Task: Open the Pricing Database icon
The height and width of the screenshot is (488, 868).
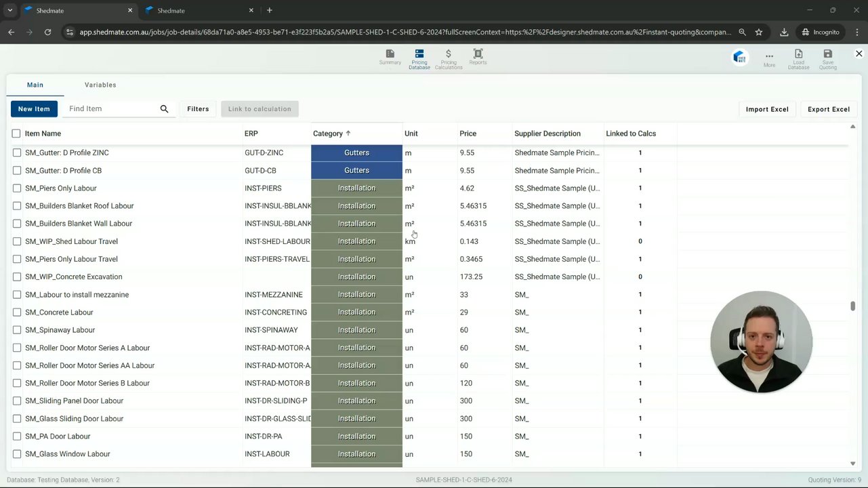Action: (419, 58)
